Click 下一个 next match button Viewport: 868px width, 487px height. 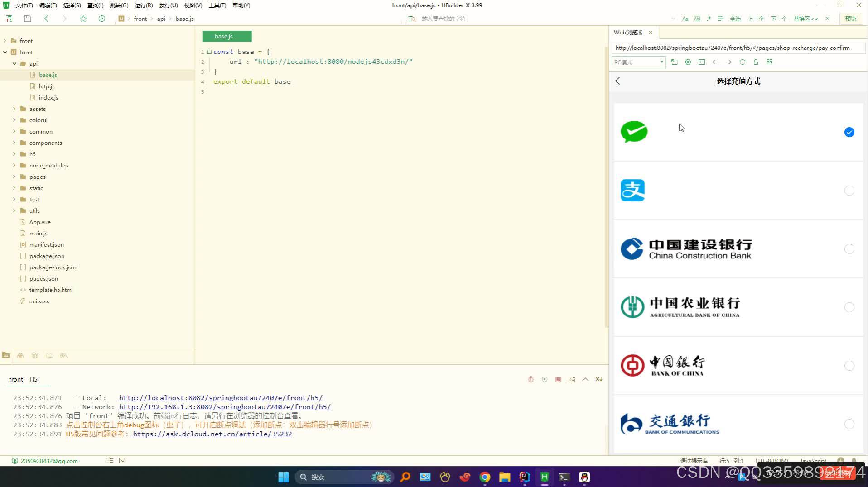[x=779, y=19]
